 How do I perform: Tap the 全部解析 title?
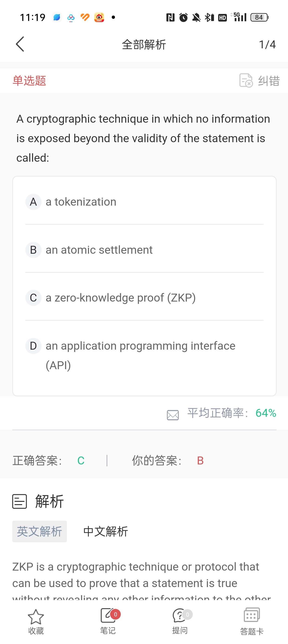tap(144, 45)
